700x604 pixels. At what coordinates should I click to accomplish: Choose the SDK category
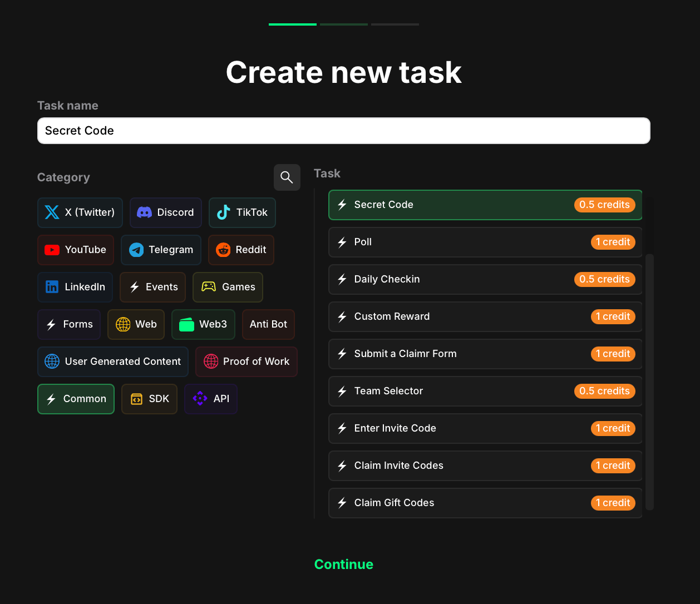[x=149, y=399]
